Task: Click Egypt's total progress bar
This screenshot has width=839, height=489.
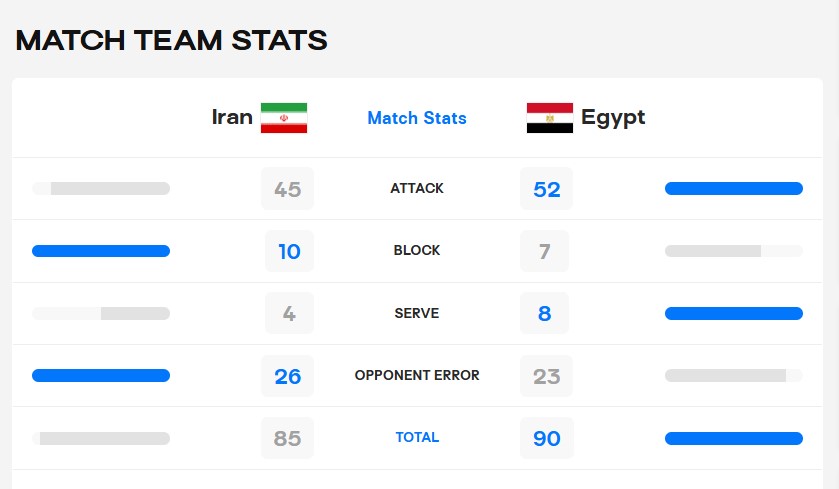Action: pyautogui.click(x=733, y=438)
